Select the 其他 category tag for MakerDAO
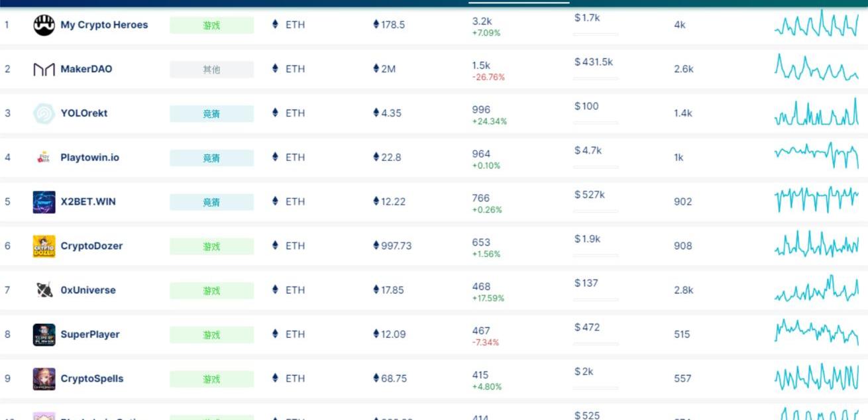868x420 pixels. [211, 70]
